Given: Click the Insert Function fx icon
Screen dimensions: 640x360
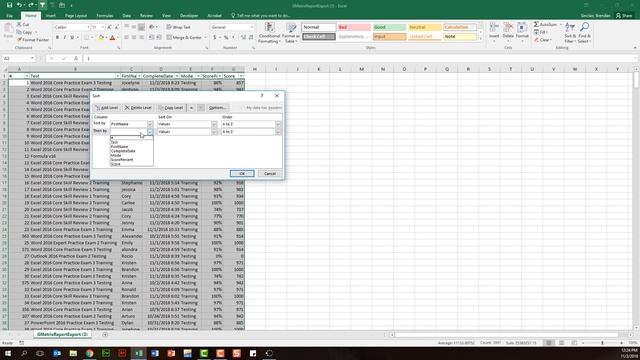Looking at the screenshot, I should click(x=76, y=58).
